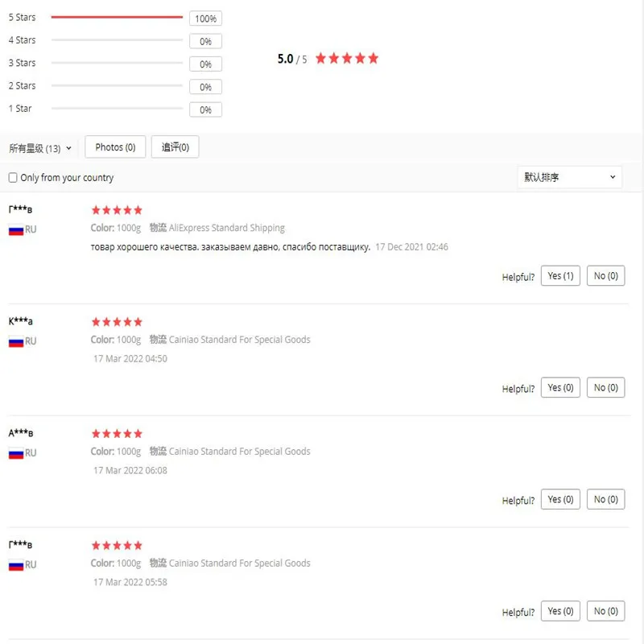Switch to the Photos (0) filter tab

pyautogui.click(x=115, y=147)
